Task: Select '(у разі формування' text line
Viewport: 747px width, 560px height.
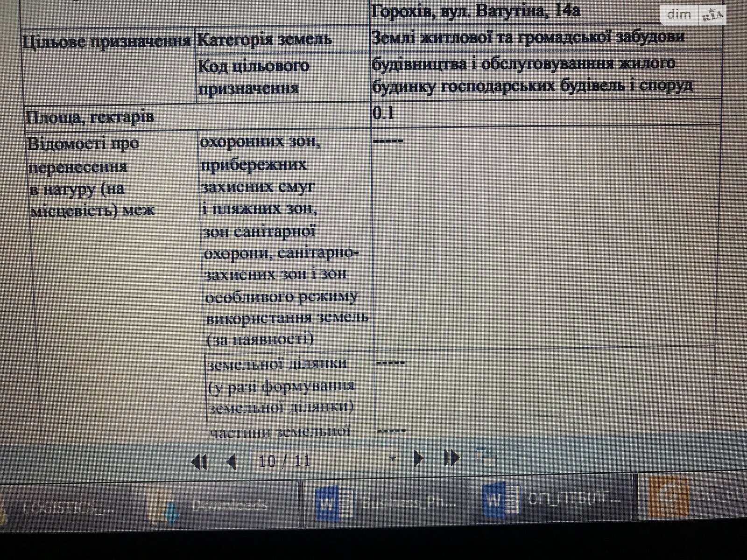Action: [282, 386]
